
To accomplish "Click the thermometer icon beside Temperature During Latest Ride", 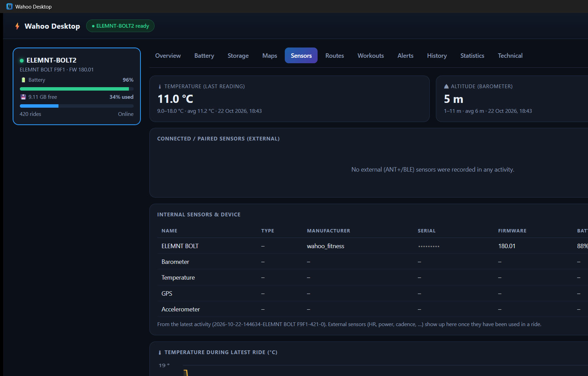I will 160,352.
